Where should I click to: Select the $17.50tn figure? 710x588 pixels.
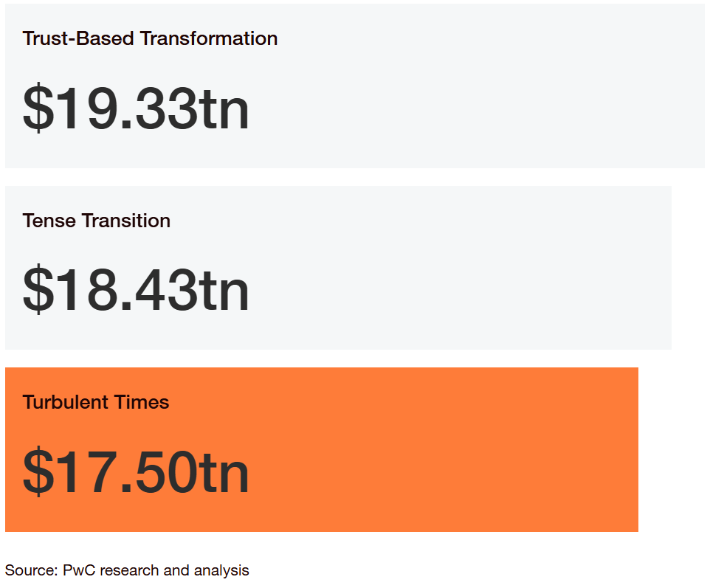(136, 471)
